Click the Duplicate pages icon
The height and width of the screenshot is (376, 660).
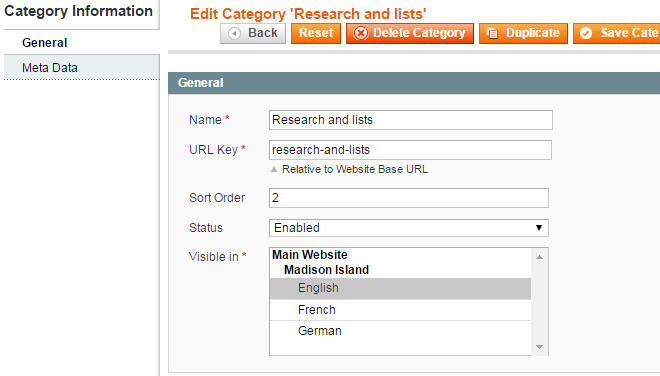(x=492, y=33)
